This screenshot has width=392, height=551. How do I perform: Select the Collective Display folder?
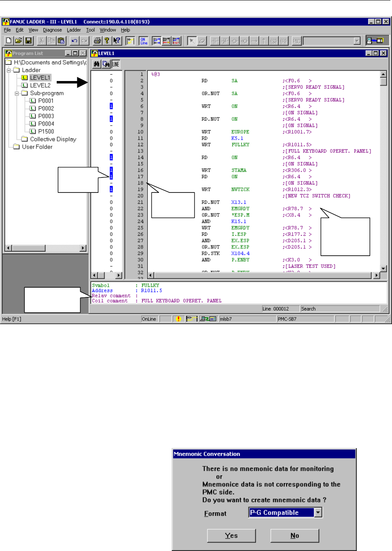53,139
